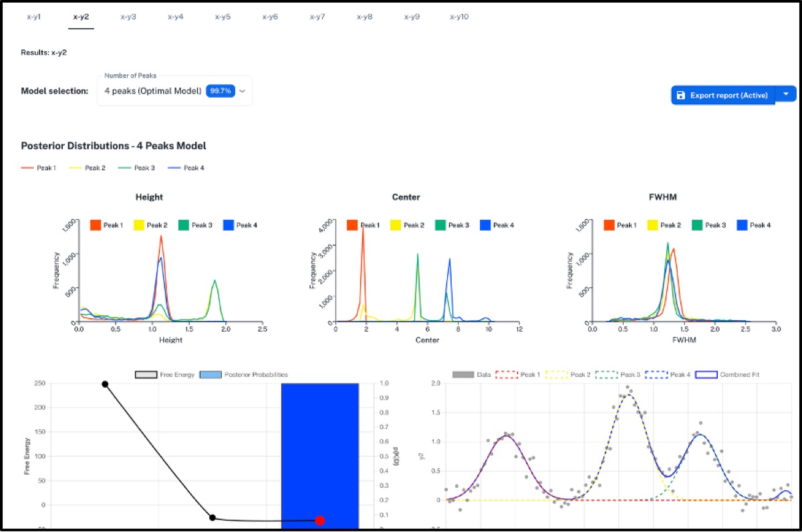Open the Export report dropdown arrow
This screenshot has height=532, width=802.
[786, 95]
